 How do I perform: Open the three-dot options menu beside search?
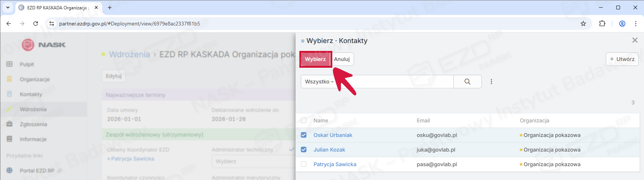(x=491, y=82)
